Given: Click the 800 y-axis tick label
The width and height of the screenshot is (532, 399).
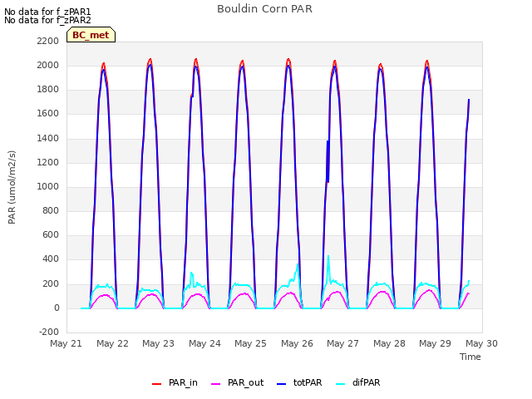Looking at the screenshot, I should [x=51, y=210].
